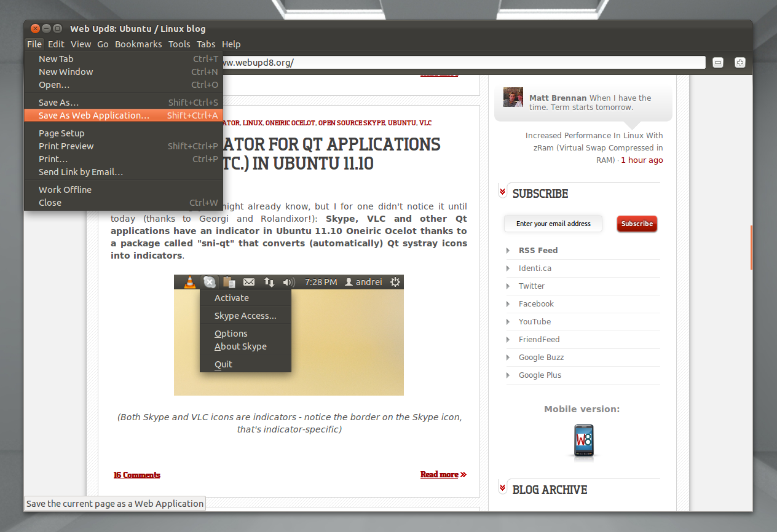
Task: Click the 'Save the current page' status text
Action: pos(115,503)
